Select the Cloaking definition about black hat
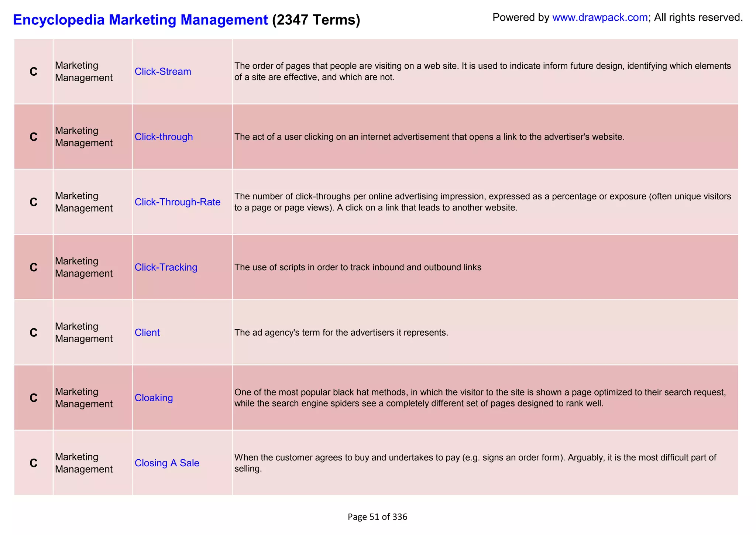756x535 pixels. coord(480,398)
